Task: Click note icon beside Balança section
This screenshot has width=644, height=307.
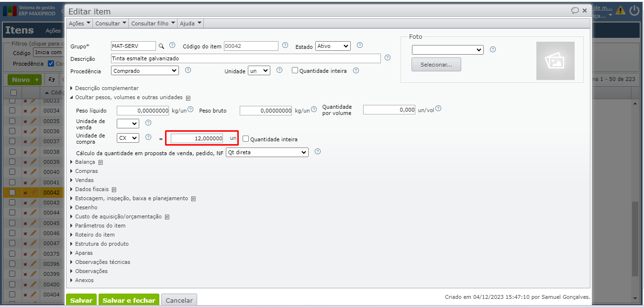Action: 100,162
